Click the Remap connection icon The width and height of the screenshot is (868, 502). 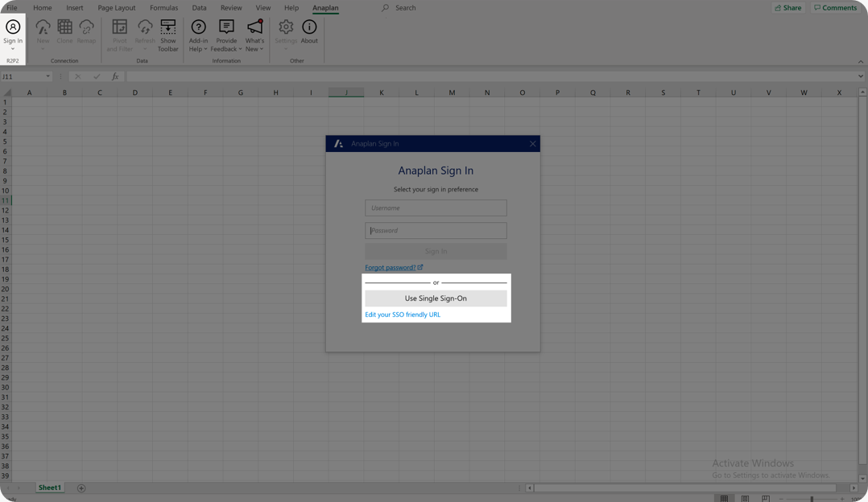[86, 27]
